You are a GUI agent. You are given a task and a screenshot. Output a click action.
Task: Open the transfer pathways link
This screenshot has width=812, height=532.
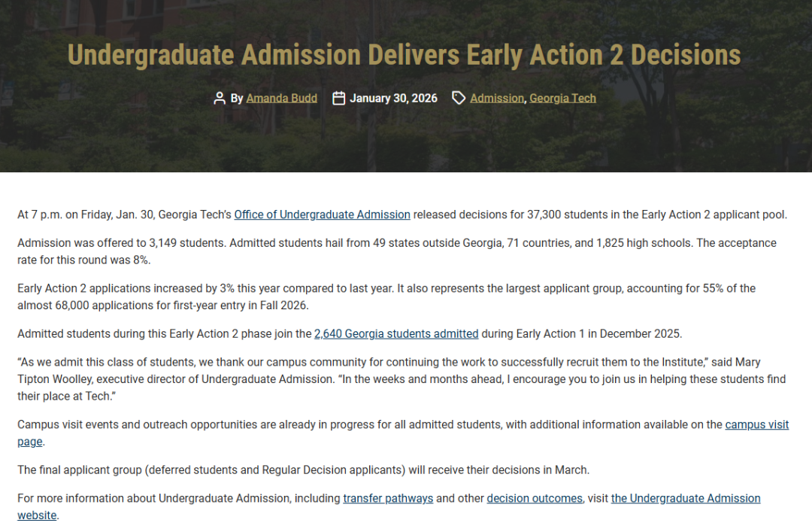click(x=388, y=498)
